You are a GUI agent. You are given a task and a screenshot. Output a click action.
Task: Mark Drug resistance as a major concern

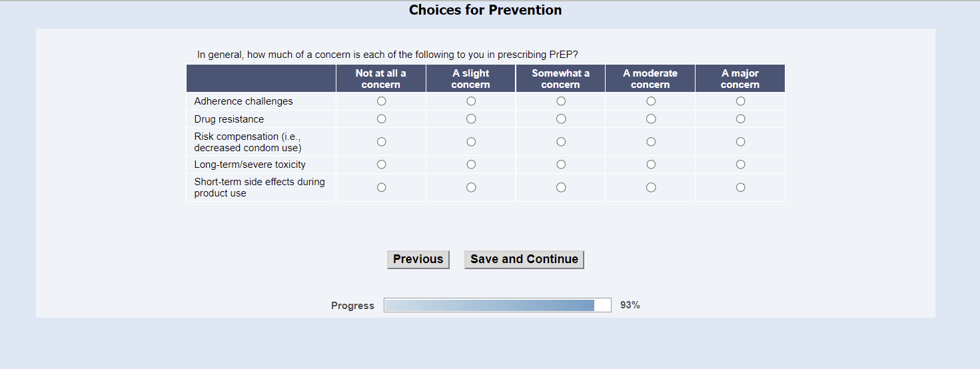(740, 119)
